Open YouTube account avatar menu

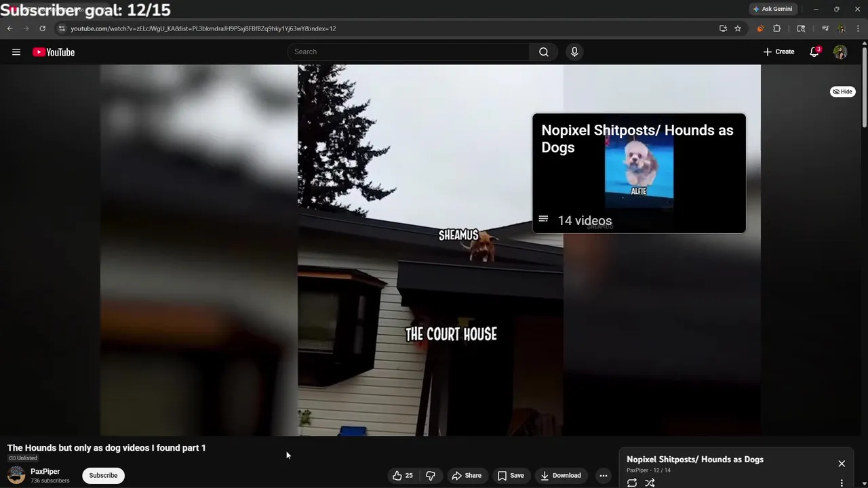pyautogui.click(x=840, y=52)
